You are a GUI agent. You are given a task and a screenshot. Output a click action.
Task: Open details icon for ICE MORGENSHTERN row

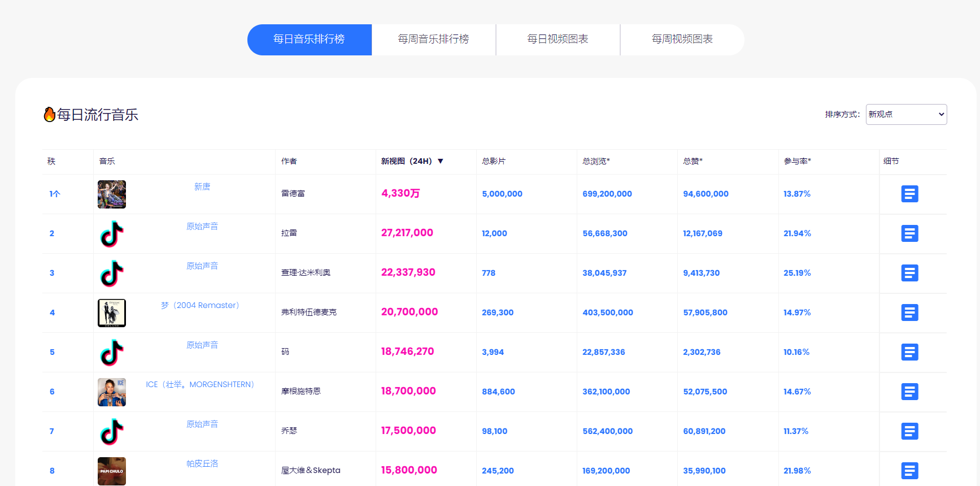point(909,392)
